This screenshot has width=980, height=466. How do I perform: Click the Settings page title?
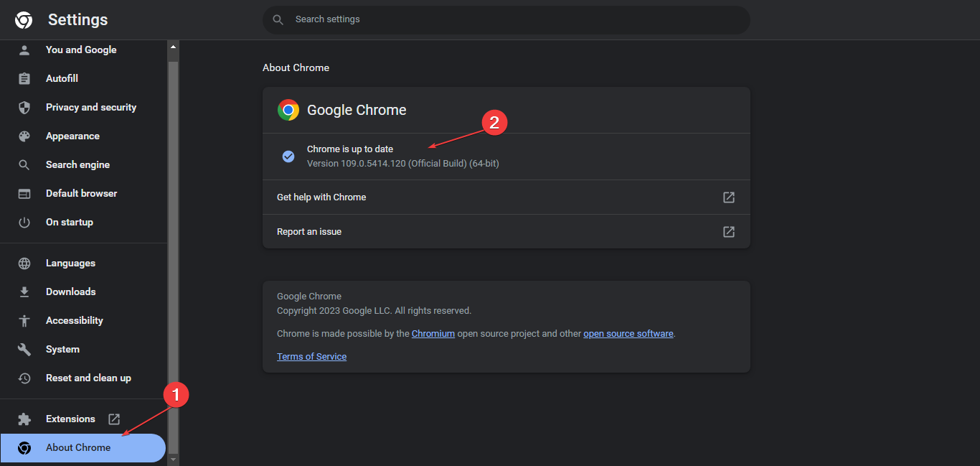(78, 20)
